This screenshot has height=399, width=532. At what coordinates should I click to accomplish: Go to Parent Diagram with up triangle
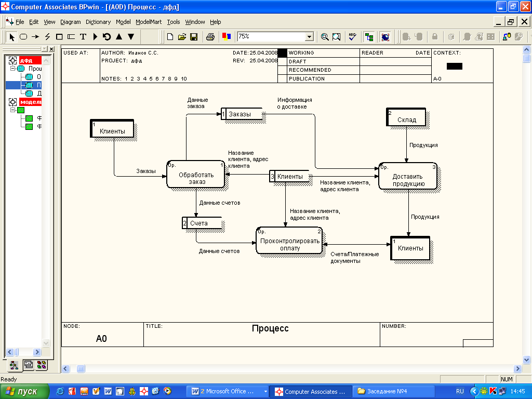click(119, 37)
